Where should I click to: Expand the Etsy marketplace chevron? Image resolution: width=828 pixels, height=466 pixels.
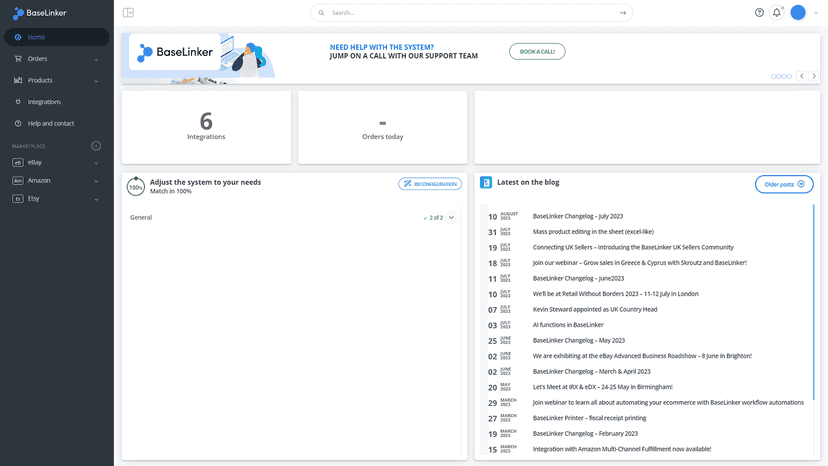(x=96, y=199)
